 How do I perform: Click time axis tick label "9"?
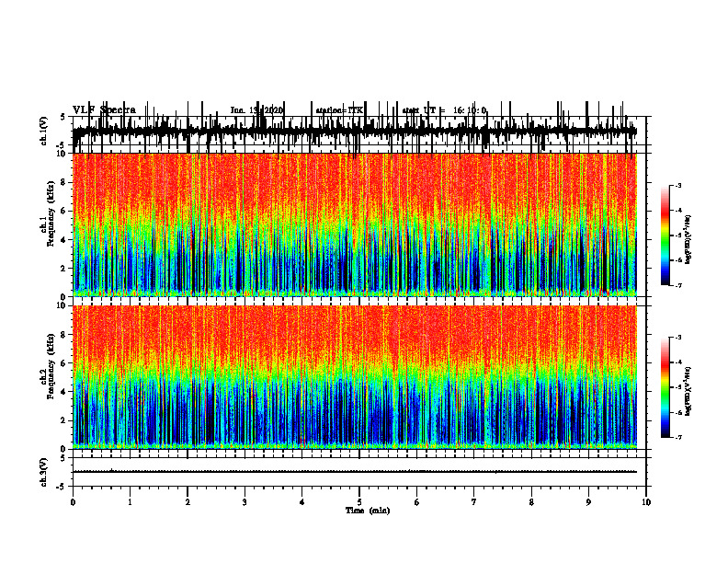(588, 502)
